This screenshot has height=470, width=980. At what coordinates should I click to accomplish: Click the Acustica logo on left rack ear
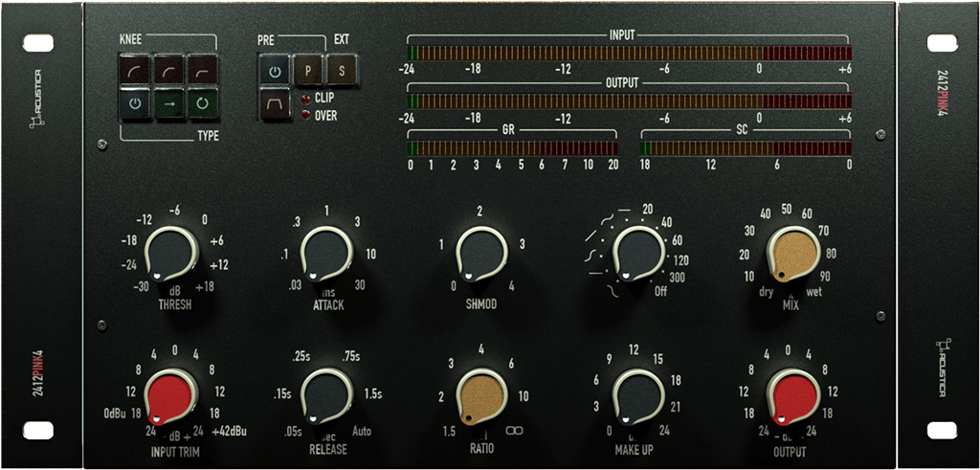pos(38,99)
